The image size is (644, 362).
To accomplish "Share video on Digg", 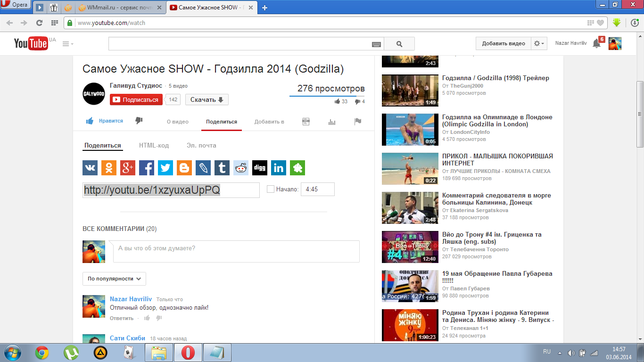I will [260, 168].
